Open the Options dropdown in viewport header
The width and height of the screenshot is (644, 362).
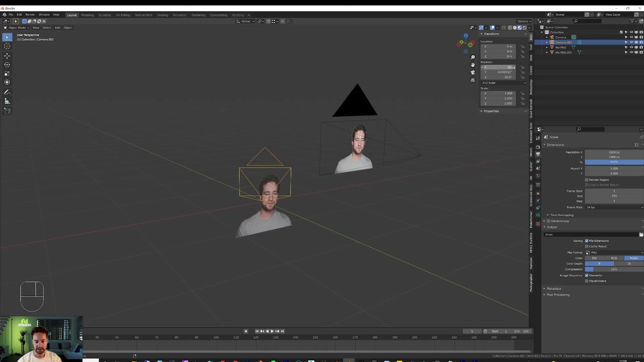[x=524, y=21]
